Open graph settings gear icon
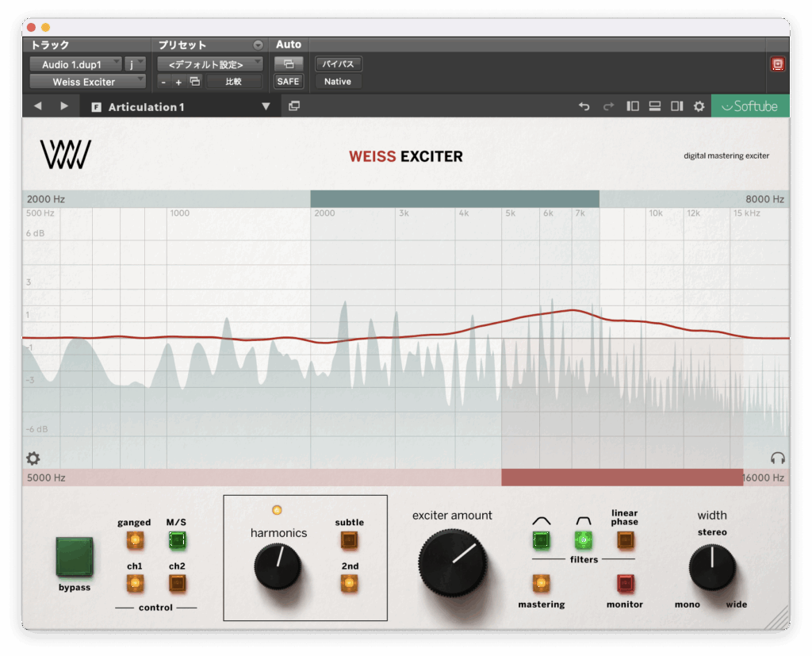The image size is (812, 656). coord(33,458)
